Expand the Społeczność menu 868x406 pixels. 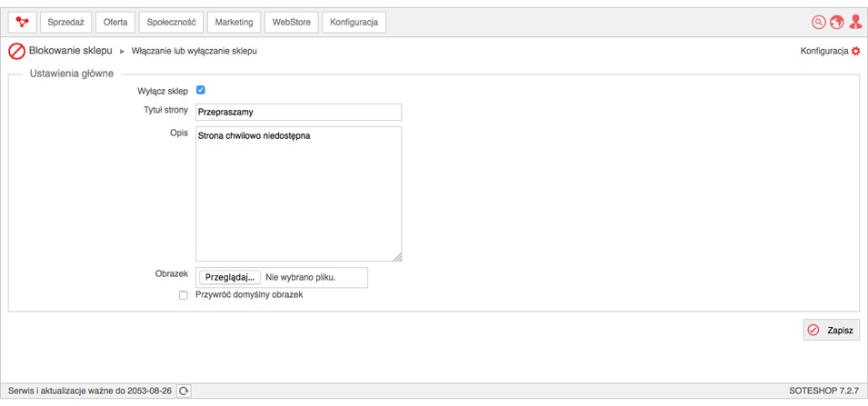tap(171, 22)
